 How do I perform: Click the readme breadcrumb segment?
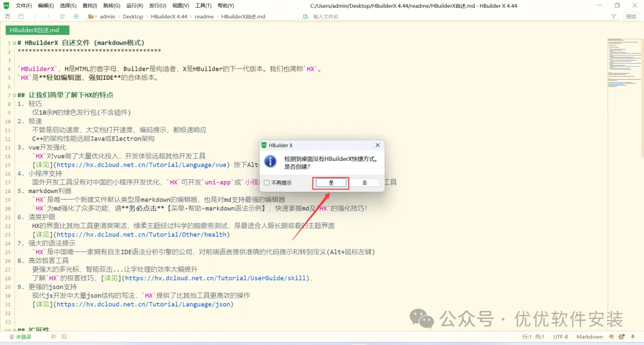[x=204, y=17]
